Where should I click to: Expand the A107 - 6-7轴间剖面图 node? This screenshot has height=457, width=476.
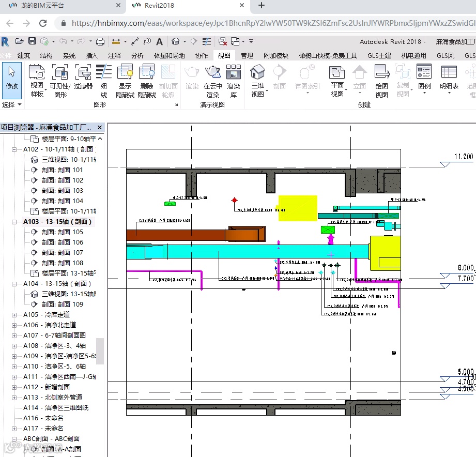[x=14, y=336]
